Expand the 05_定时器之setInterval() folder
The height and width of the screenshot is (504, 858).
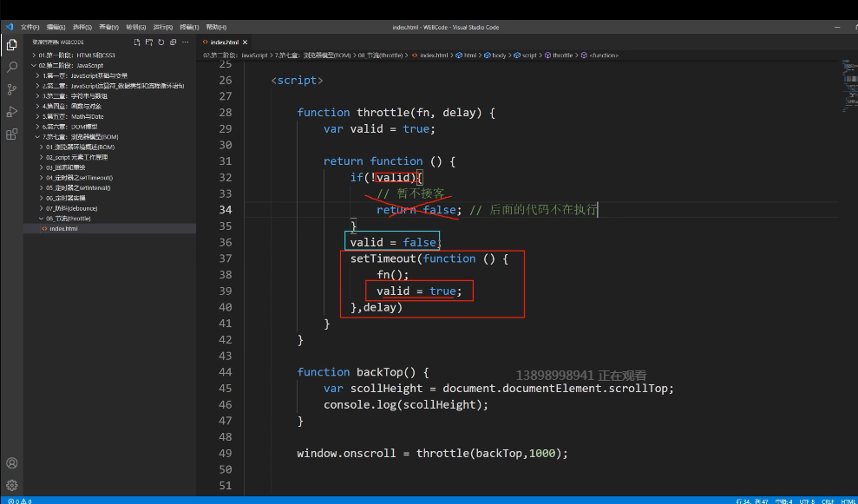tap(109, 187)
